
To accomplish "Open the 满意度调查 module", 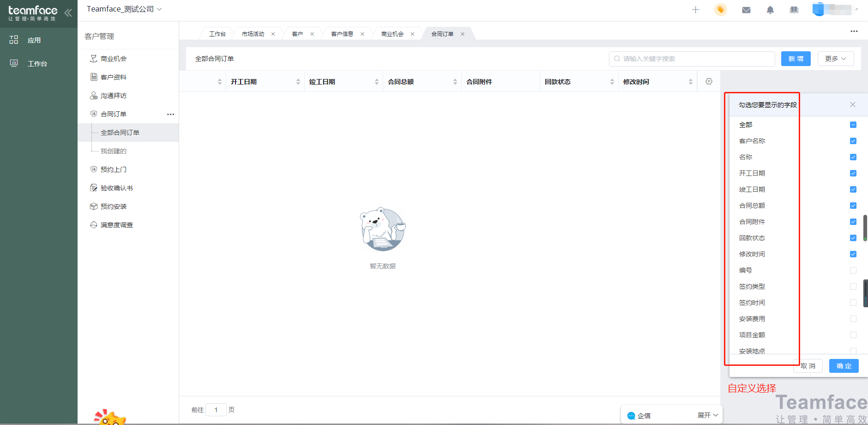I will (116, 225).
